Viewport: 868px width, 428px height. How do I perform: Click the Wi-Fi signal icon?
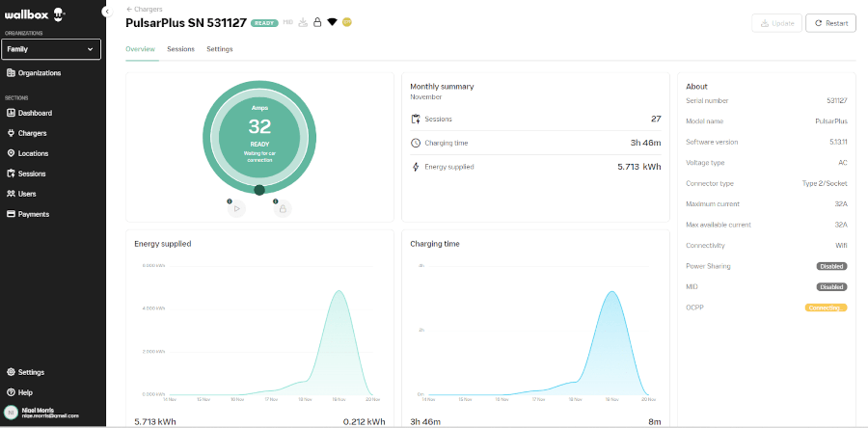[x=332, y=22]
